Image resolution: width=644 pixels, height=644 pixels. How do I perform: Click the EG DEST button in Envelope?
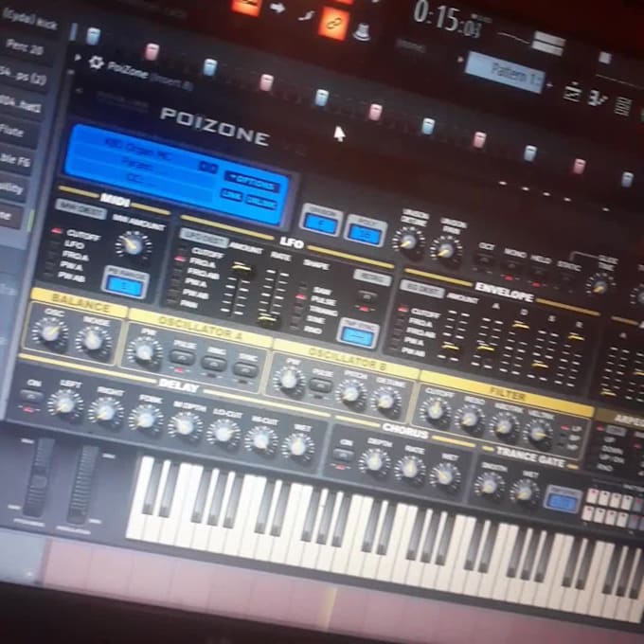pos(421,289)
